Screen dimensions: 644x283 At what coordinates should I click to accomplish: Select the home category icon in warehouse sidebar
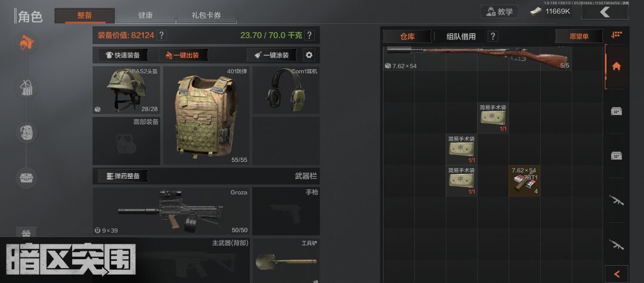click(x=616, y=67)
